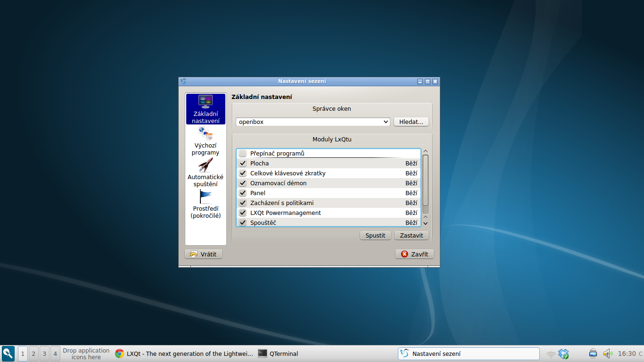This screenshot has height=362, width=644.
Task: Open Automatické spuštění rocket icon
Action: 206,165
